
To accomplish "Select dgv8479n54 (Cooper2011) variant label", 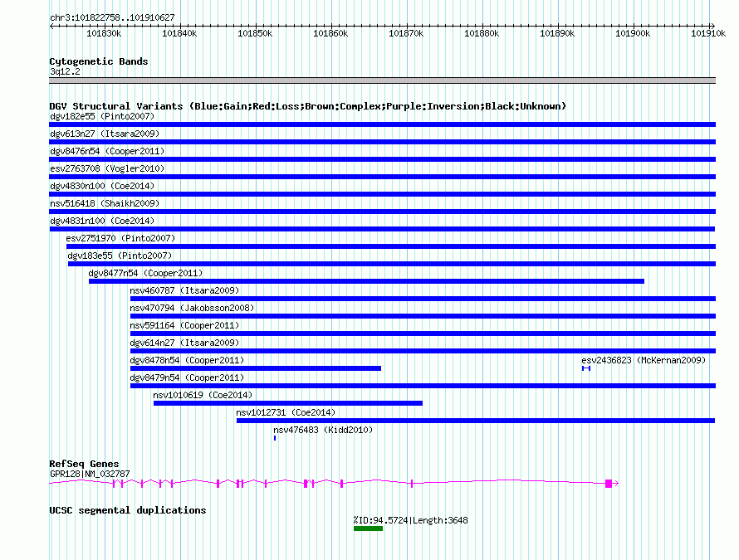I will [x=187, y=377].
